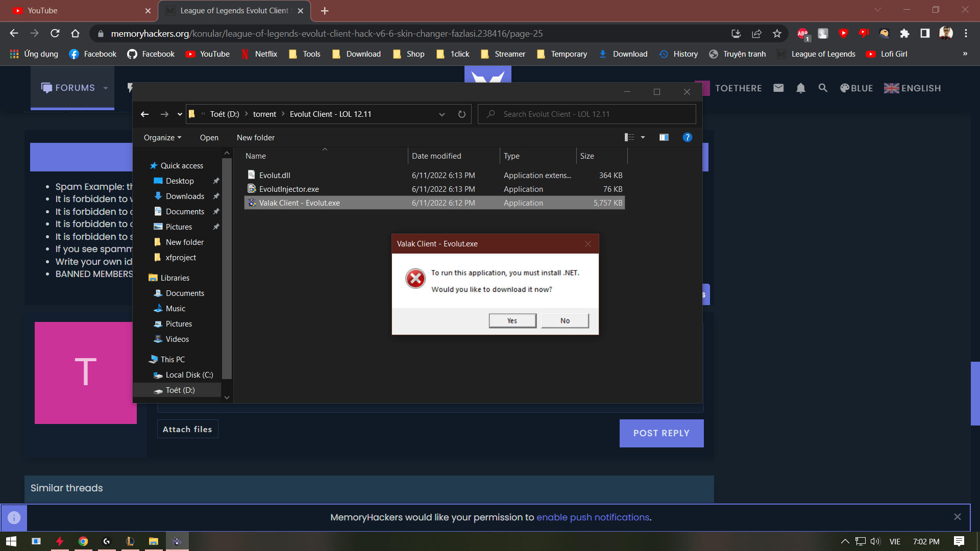Viewport: 980px width, 551px height.
Task: Select Valak Client - Evolut.exe file
Action: (x=434, y=203)
